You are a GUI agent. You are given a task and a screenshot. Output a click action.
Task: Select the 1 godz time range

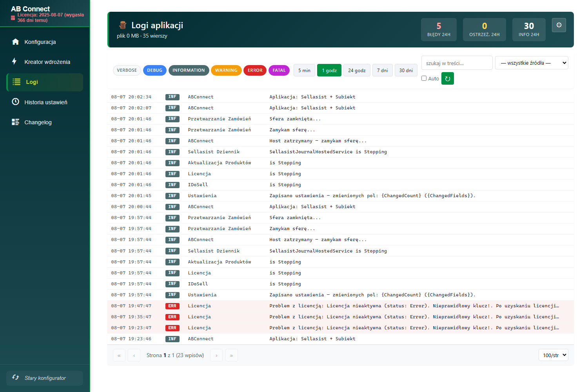[x=329, y=70]
